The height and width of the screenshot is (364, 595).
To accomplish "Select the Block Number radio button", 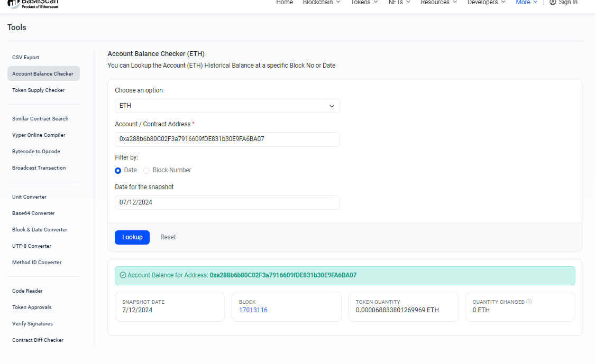I will point(147,171).
